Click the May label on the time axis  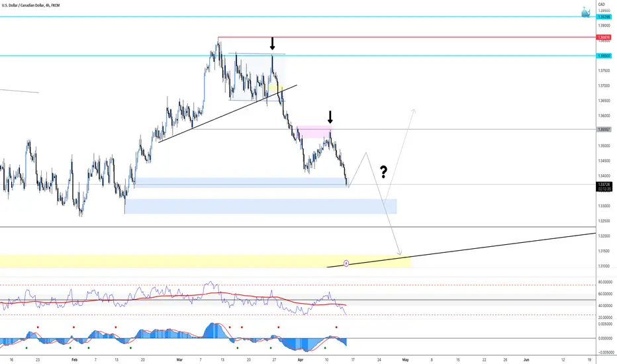[406, 359]
